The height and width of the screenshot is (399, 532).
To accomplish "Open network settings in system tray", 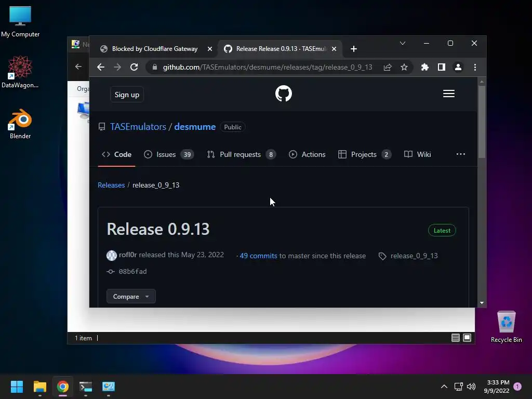I will tap(458, 387).
